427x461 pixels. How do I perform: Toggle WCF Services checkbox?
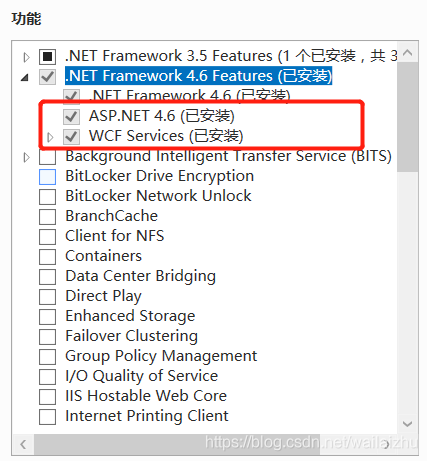71,136
